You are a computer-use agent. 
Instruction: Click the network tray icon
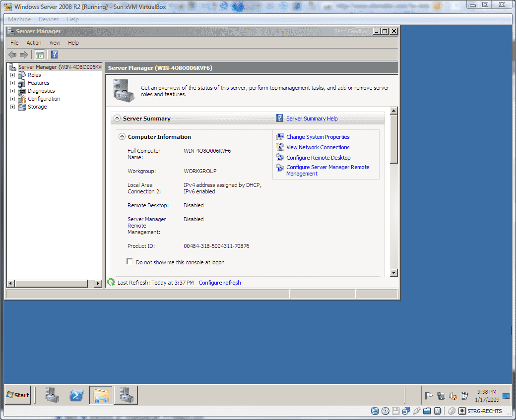point(441,396)
